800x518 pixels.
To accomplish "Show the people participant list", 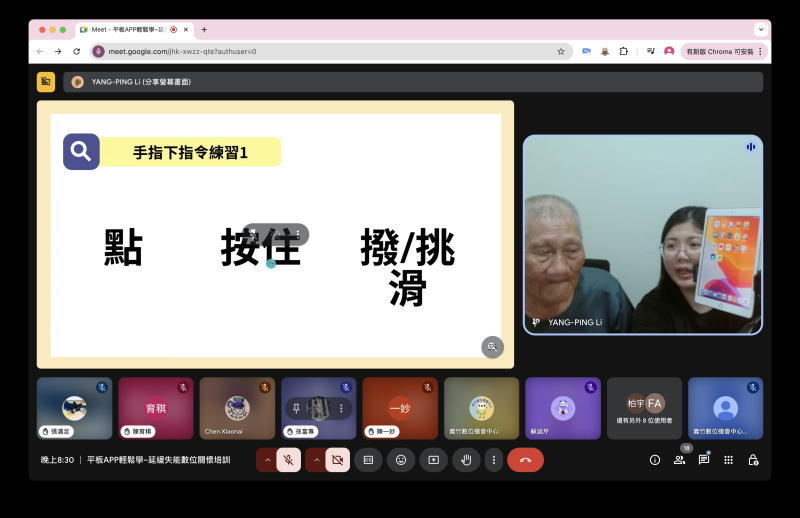I will tap(679, 460).
